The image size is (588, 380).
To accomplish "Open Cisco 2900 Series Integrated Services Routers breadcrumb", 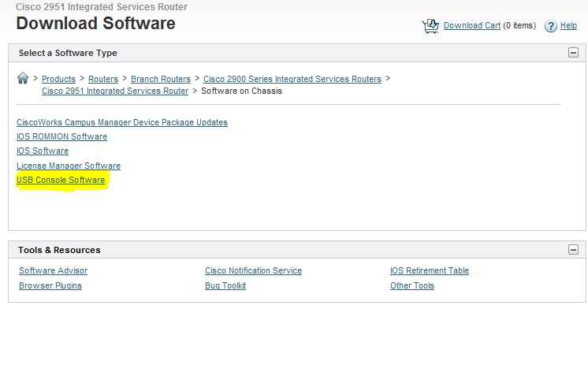I will [292, 79].
